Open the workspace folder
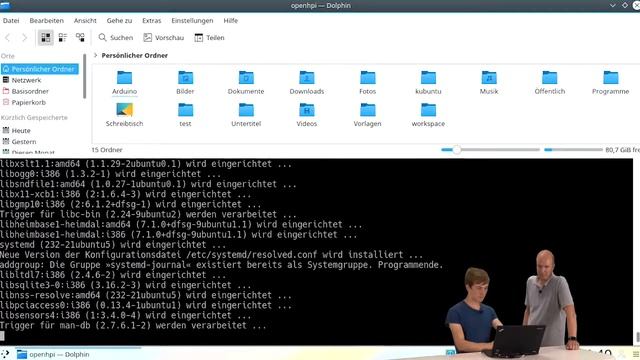The width and height of the screenshot is (640, 360). pos(428,115)
